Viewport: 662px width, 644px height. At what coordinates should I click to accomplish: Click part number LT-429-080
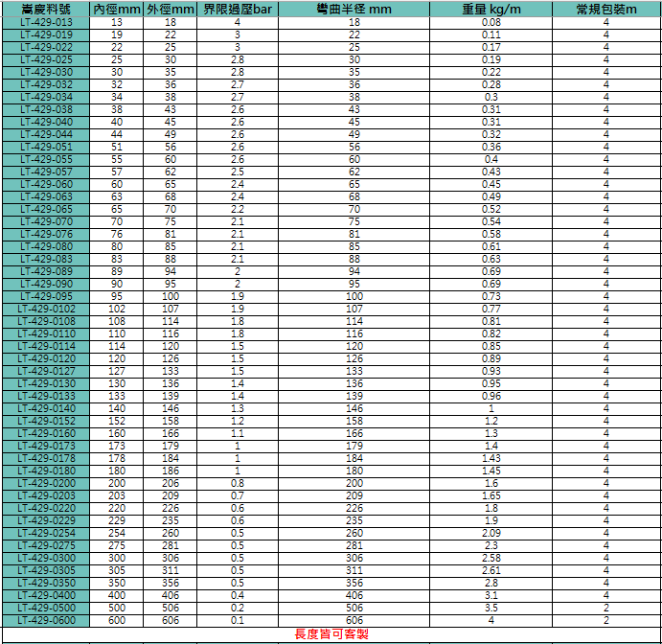(46, 246)
